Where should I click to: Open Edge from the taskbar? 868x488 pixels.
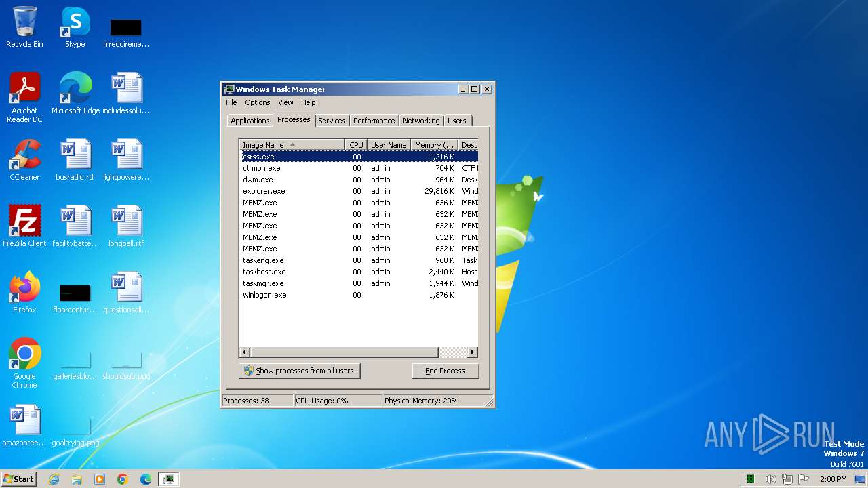pyautogui.click(x=146, y=479)
